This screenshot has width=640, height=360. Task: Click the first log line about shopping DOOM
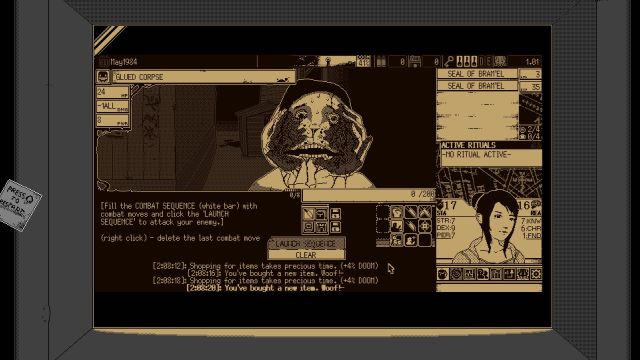pyautogui.click(x=265, y=266)
